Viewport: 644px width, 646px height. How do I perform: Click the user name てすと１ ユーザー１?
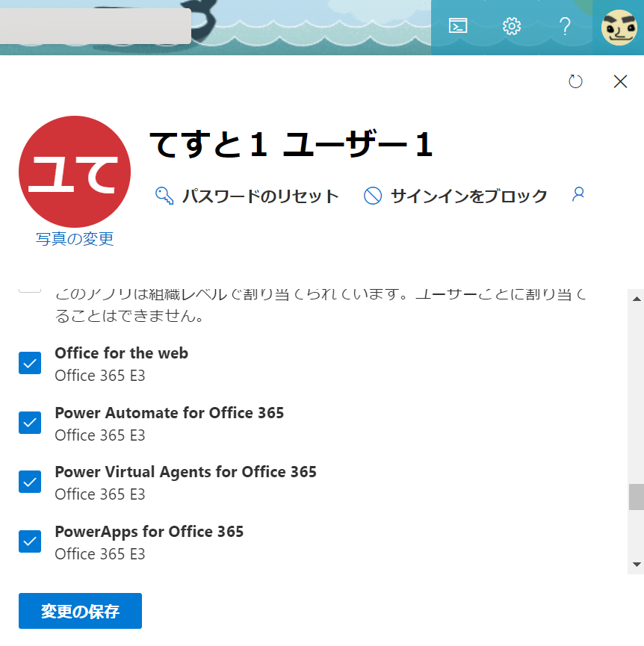291,144
